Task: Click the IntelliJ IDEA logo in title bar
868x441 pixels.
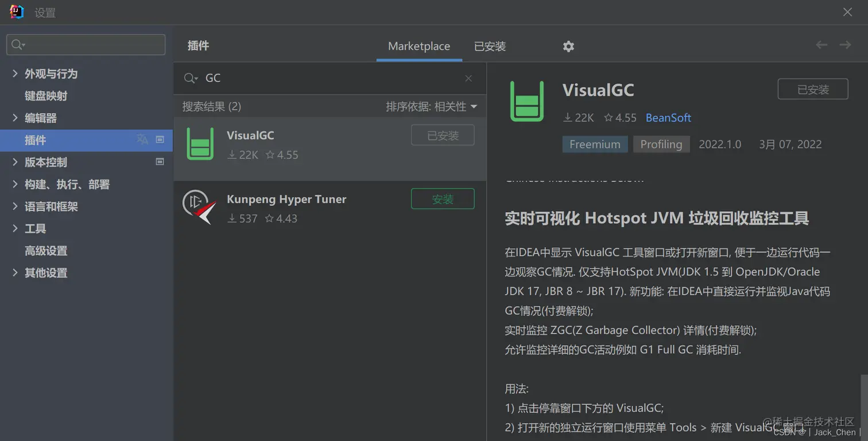Action: click(x=17, y=12)
